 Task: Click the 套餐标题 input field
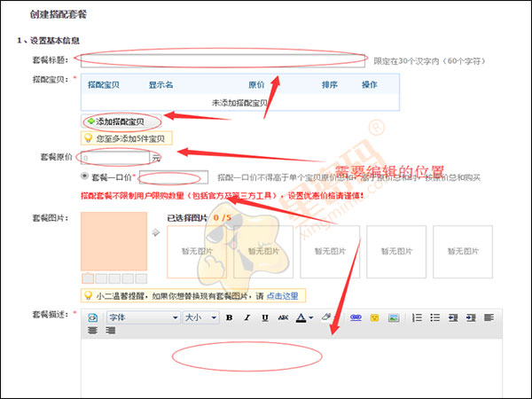pyautogui.click(x=223, y=60)
